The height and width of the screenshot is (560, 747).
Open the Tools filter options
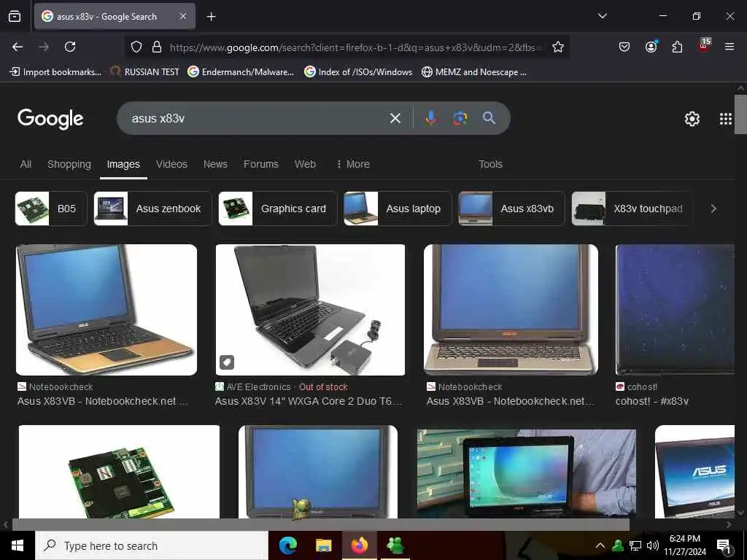tap(490, 164)
